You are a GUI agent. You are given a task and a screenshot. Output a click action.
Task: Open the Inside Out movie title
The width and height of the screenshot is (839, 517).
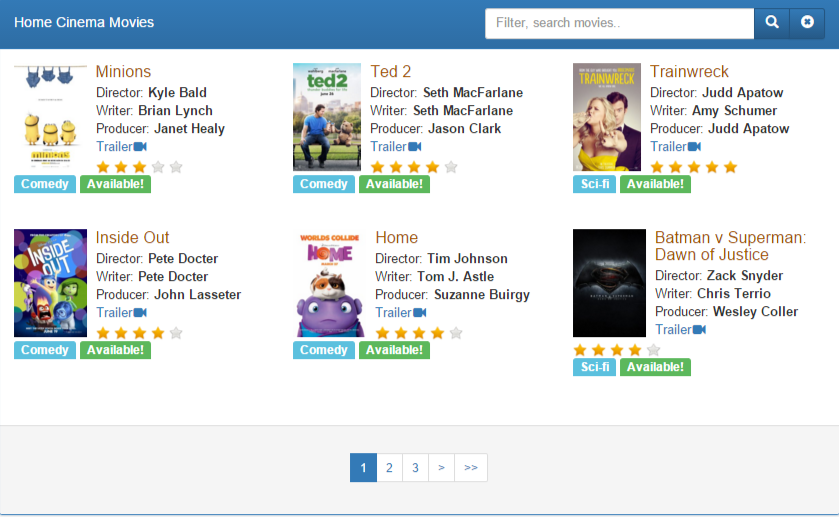pyautogui.click(x=132, y=238)
